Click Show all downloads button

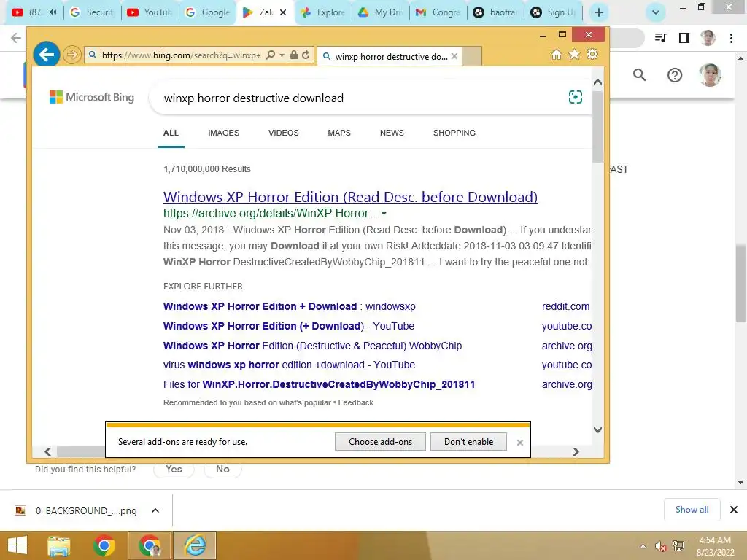tap(692, 510)
